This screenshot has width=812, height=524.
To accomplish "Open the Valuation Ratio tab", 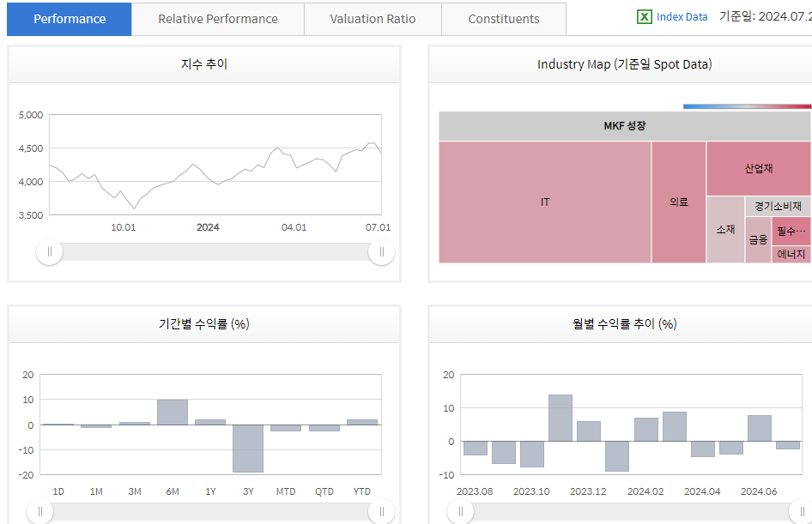I will [373, 19].
